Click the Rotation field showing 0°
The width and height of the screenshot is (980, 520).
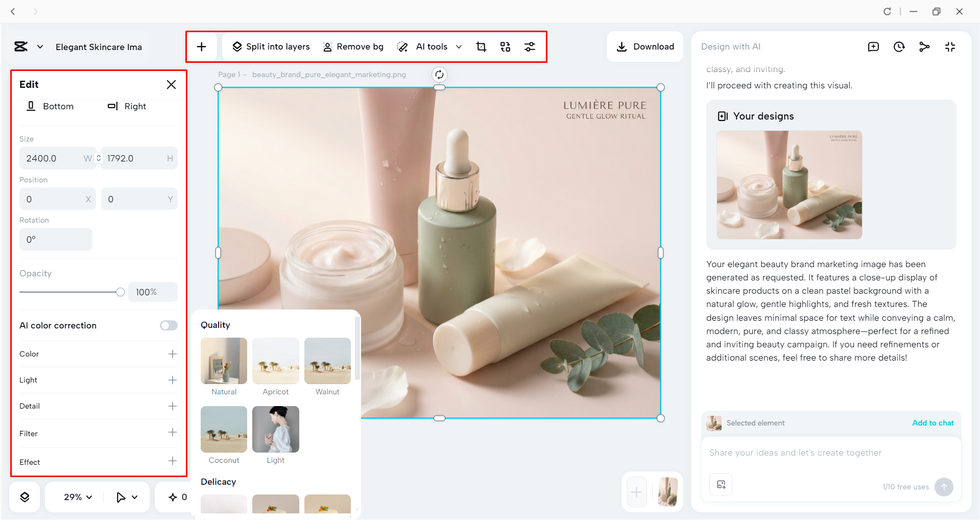click(56, 240)
